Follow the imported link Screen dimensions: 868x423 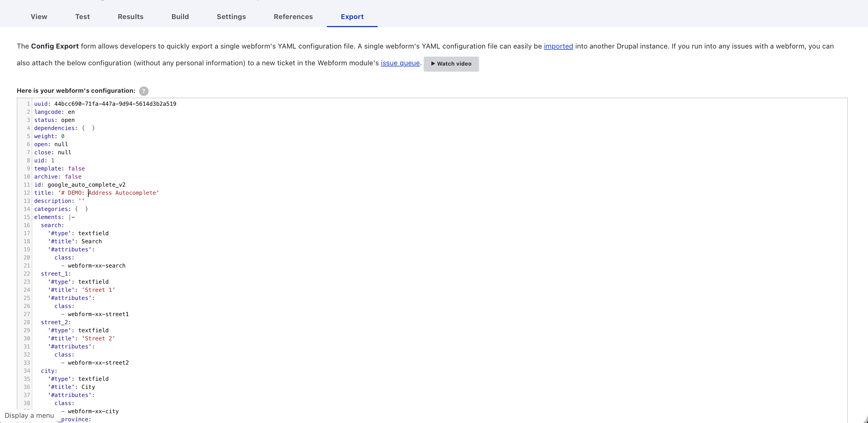click(558, 46)
